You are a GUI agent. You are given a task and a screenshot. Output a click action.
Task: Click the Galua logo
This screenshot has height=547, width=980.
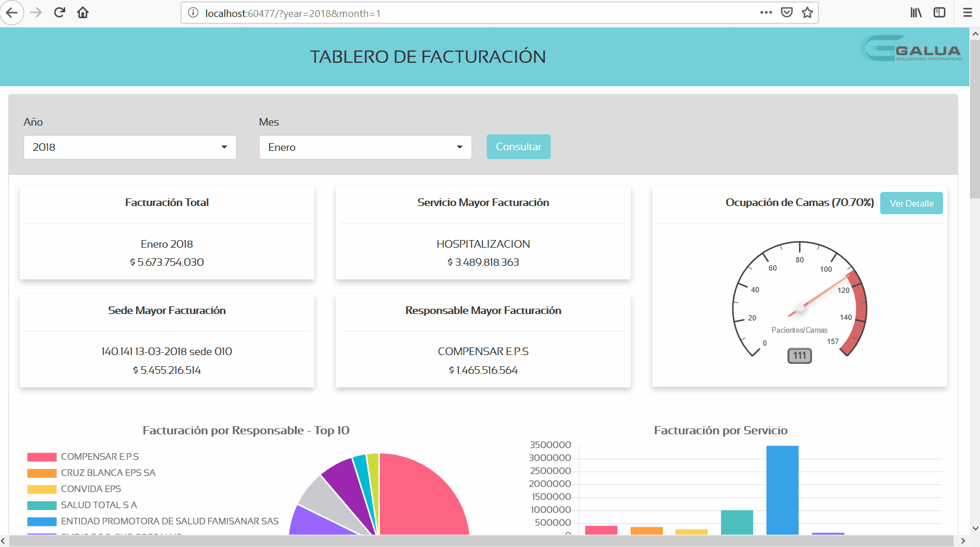(x=911, y=49)
